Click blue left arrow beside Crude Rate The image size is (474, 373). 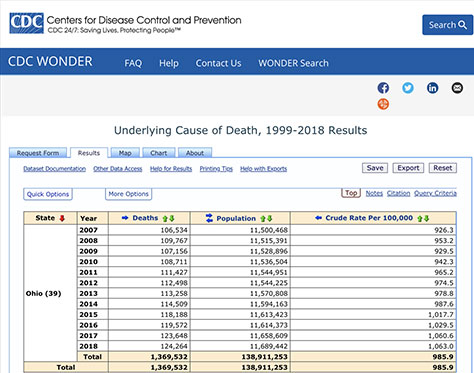tap(318, 218)
